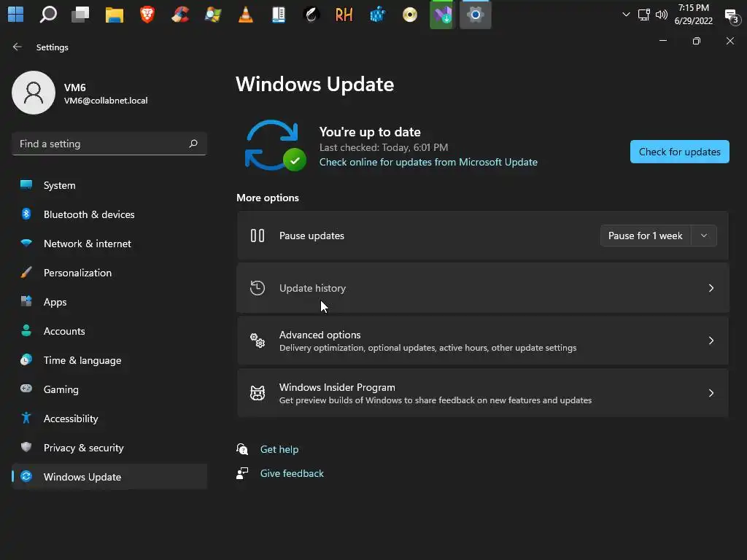Open VM6 account profile picture
Image resolution: width=747 pixels, height=560 pixels.
pyautogui.click(x=34, y=93)
